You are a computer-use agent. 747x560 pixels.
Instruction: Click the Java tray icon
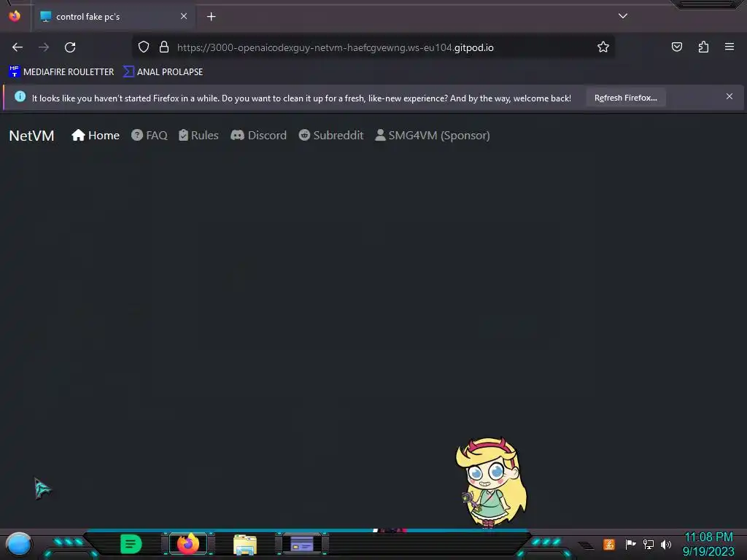pos(609,544)
